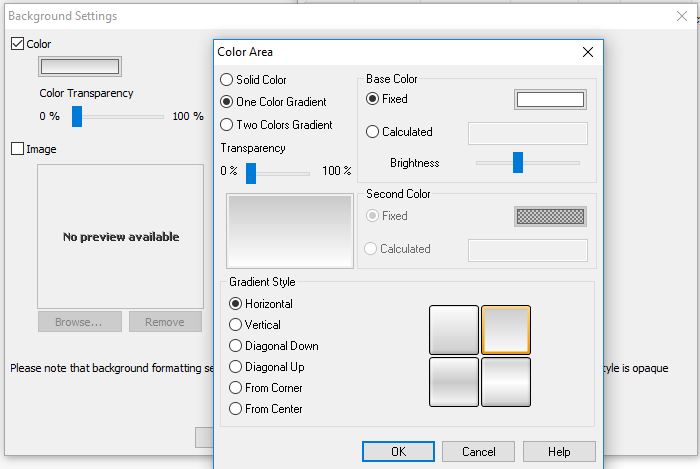The image size is (700, 469).
Task: Select the top-left gradient variant thumbnail
Action: (x=454, y=330)
